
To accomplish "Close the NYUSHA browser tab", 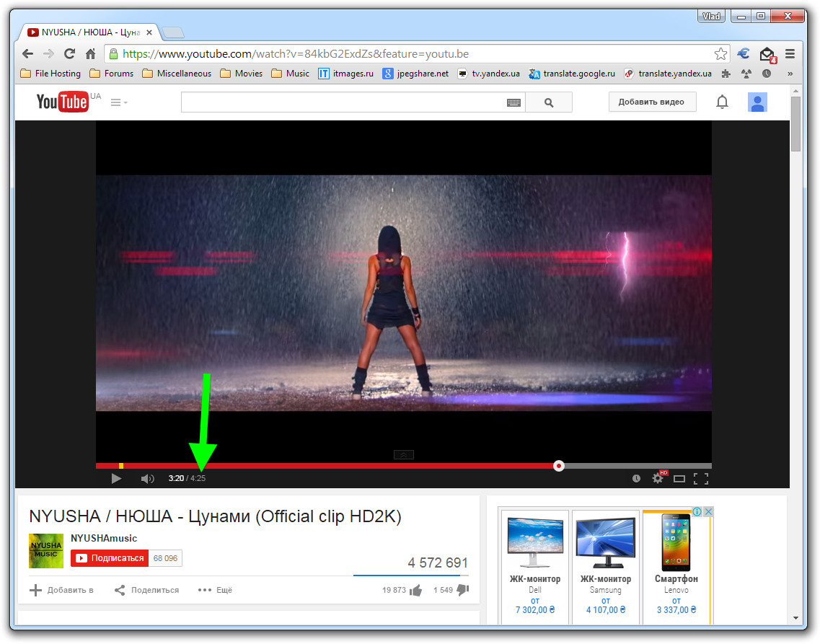I will [x=149, y=32].
